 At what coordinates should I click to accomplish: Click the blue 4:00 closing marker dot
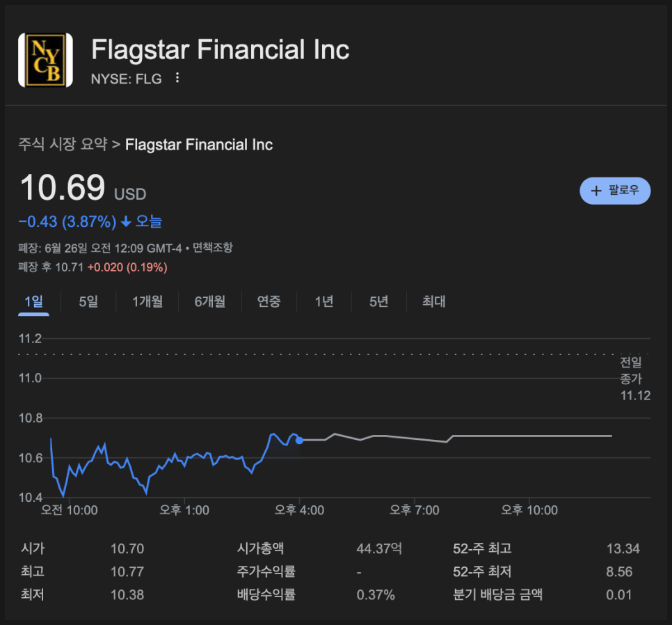pos(299,440)
